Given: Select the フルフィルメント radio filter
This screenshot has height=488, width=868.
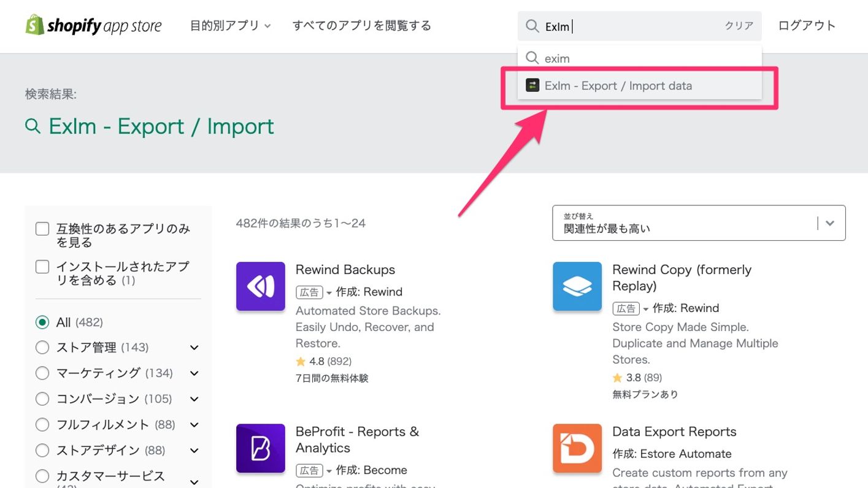Looking at the screenshot, I should [42, 425].
